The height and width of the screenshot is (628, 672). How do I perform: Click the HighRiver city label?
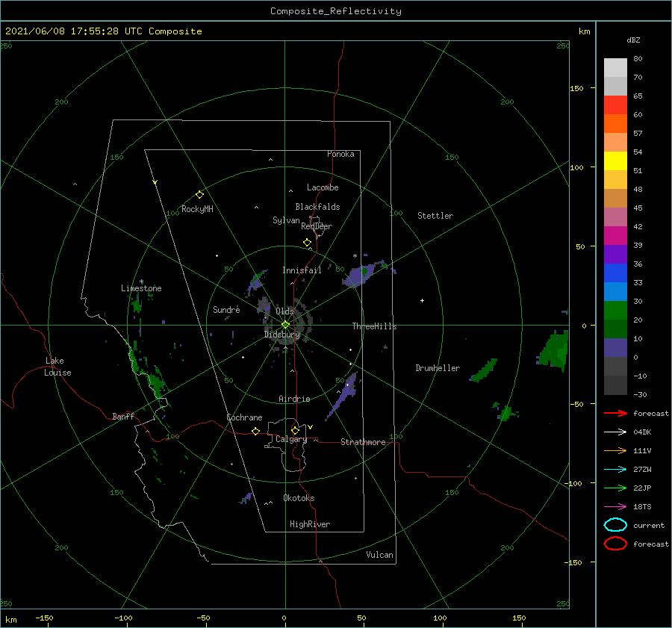click(310, 525)
